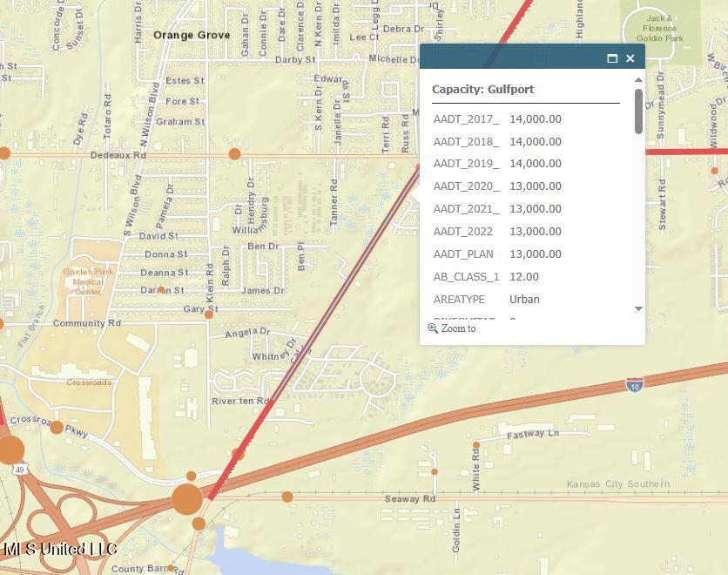Click the largest orange circle near Seaway Rd

pyautogui.click(x=186, y=499)
